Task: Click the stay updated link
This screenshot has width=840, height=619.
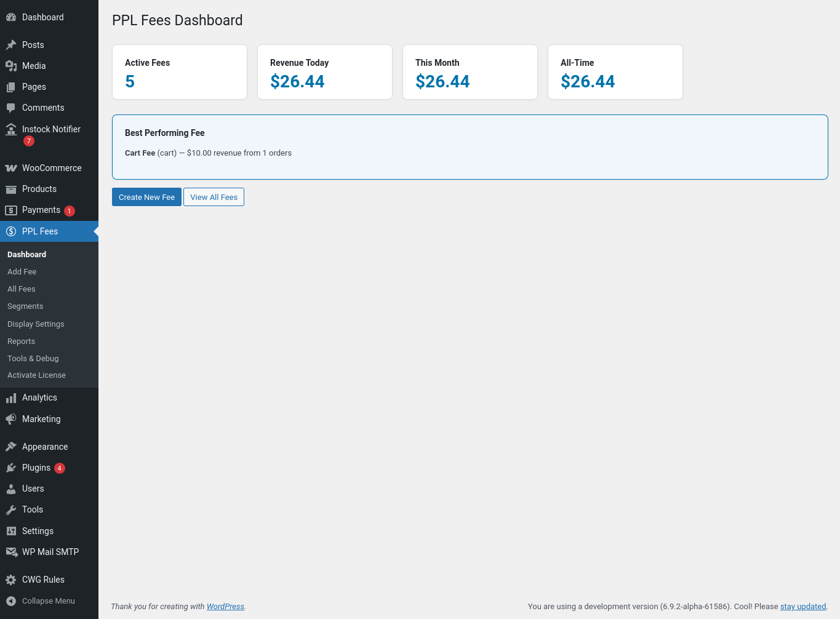Action: [x=803, y=607]
